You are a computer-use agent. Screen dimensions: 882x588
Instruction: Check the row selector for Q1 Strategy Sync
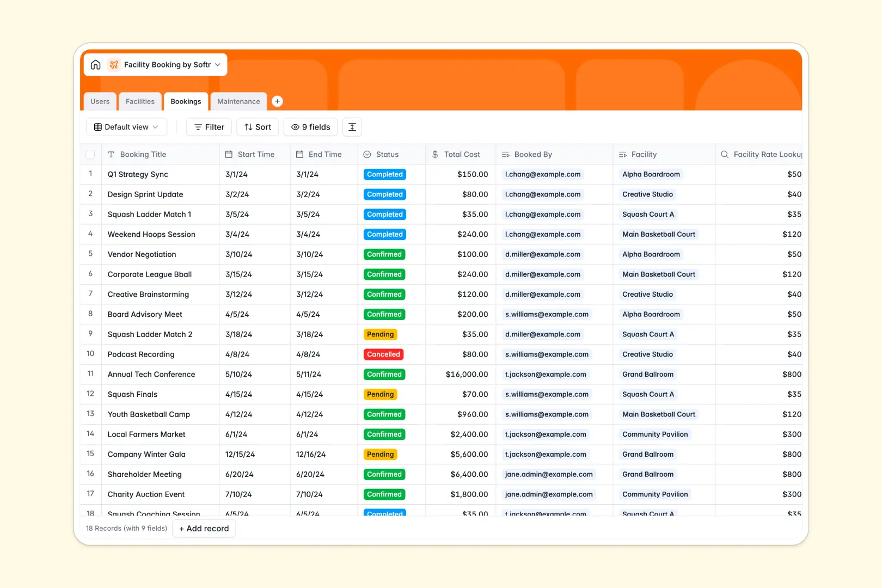click(x=90, y=174)
